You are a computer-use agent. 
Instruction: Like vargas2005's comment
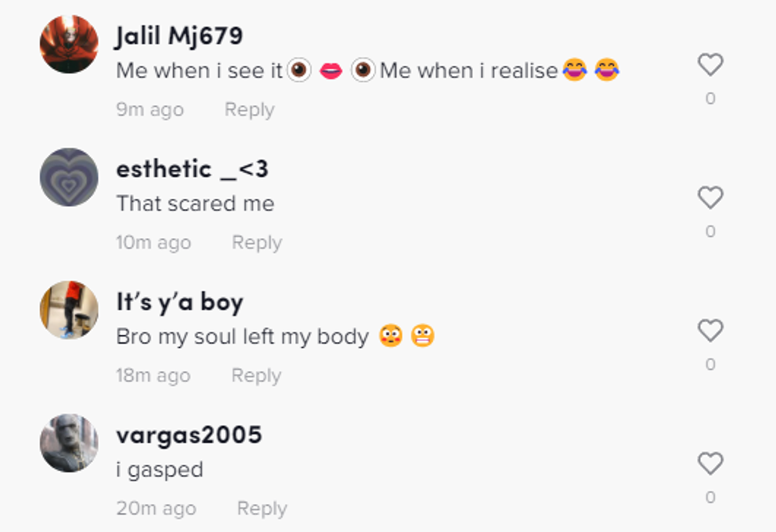(710, 463)
